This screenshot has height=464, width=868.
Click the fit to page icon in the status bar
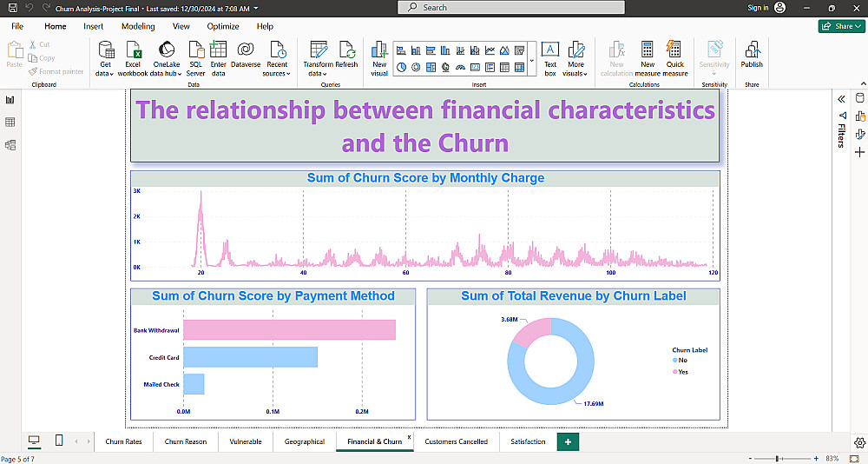click(x=854, y=459)
